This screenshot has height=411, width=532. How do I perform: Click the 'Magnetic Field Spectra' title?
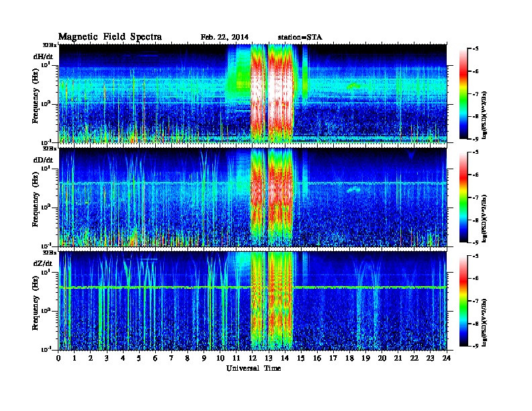(x=109, y=37)
